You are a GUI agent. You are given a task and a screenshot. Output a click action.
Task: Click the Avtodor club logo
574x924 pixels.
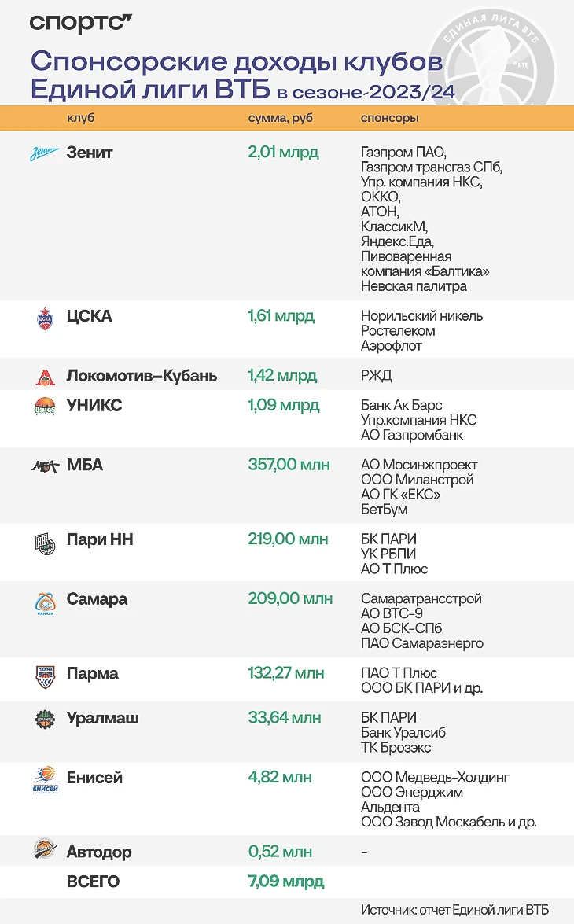(46, 849)
